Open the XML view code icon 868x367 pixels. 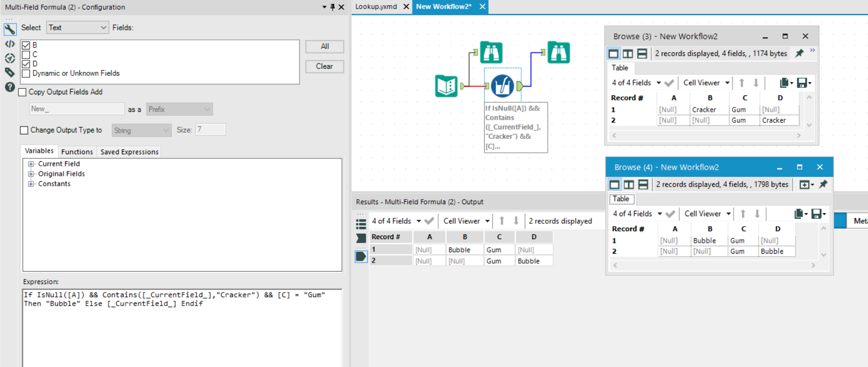click(x=9, y=44)
